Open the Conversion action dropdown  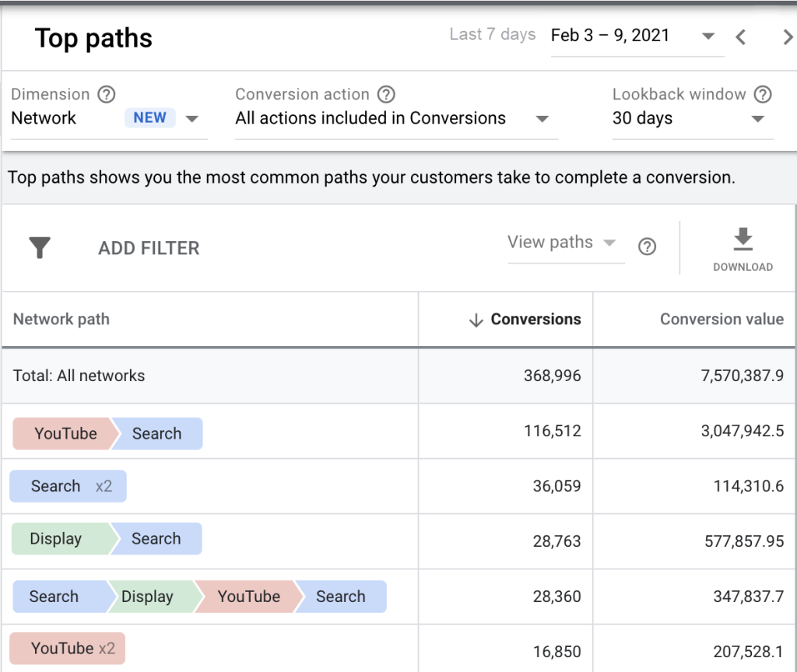(x=542, y=119)
